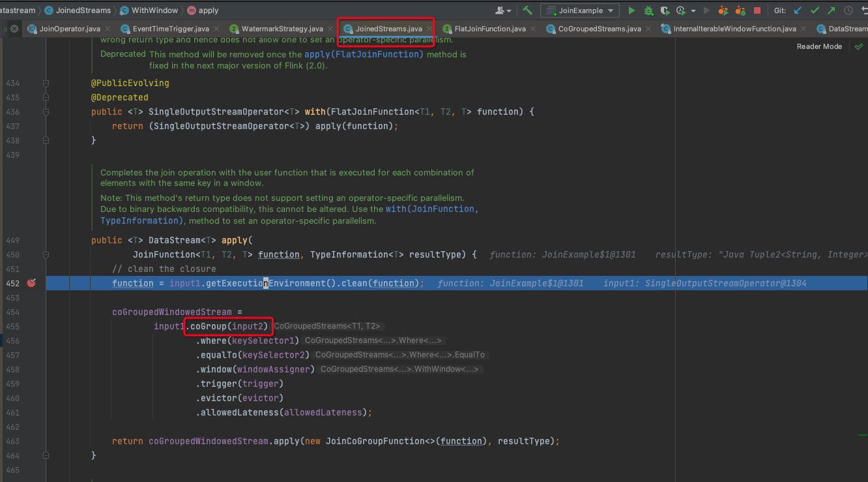This screenshot has height=482, width=868.
Task: Click the green inspection checkmark widget
Action: 858,47
